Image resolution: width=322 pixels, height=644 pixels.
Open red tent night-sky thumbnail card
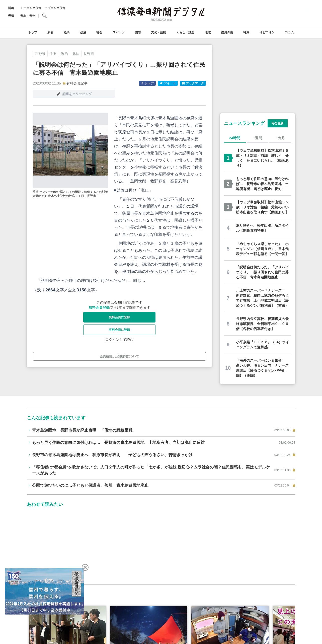tap(149, 625)
